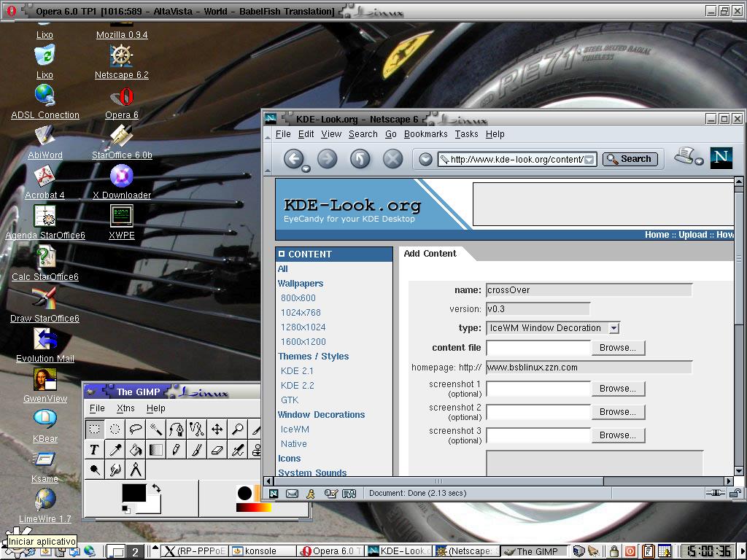This screenshot has width=747, height=560.
Task: Collapse the Netscape navigation toolbar grippy
Action: pyautogui.click(x=267, y=159)
